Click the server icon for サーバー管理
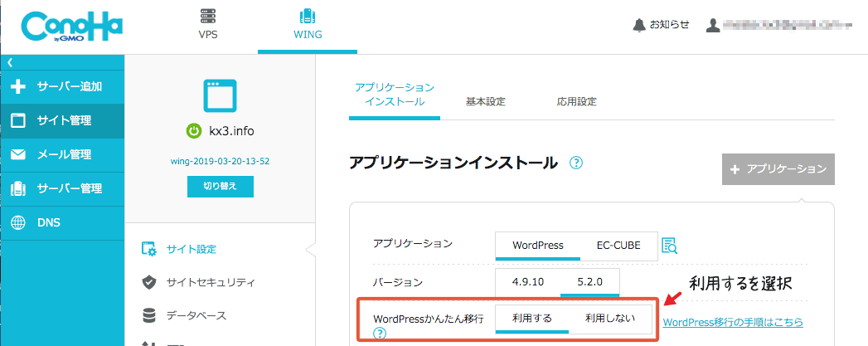Viewport: 868px width, 346px height. (18, 188)
